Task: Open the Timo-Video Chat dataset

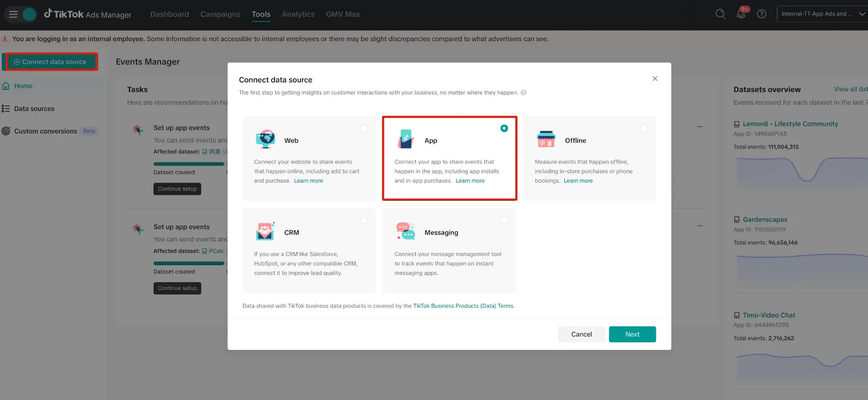Action: click(x=769, y=315)
